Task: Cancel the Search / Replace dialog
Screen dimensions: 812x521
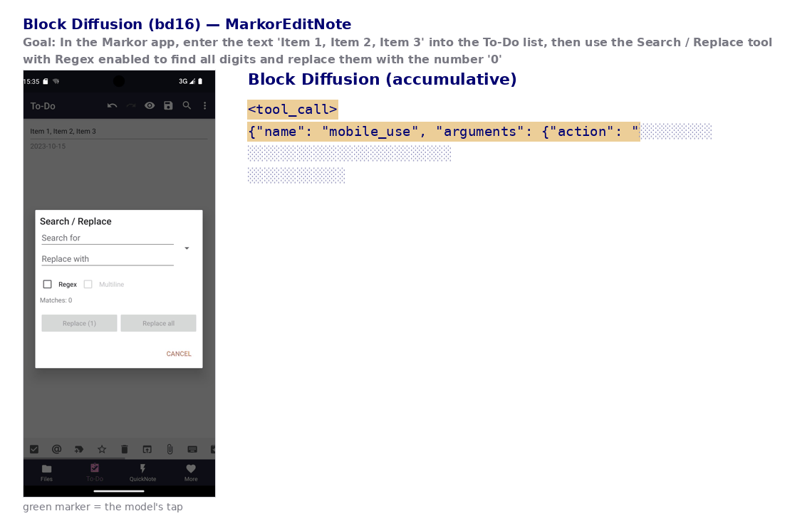Action: coord(179,354)
